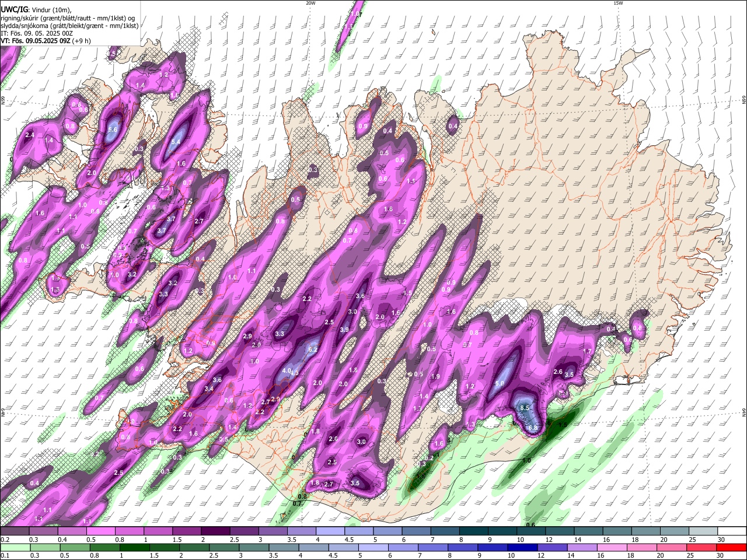The image size is (747, 560).
Task: Click the 'IT: Fös. 09. 05. 2025 00Z' initial time
Action: (x=37, y=33)
